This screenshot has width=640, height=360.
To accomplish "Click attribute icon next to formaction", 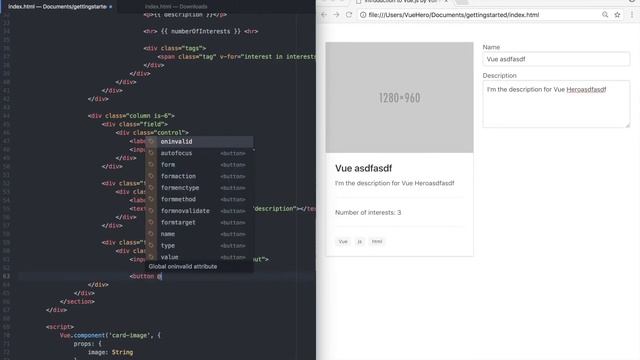I will coord(151,176).
